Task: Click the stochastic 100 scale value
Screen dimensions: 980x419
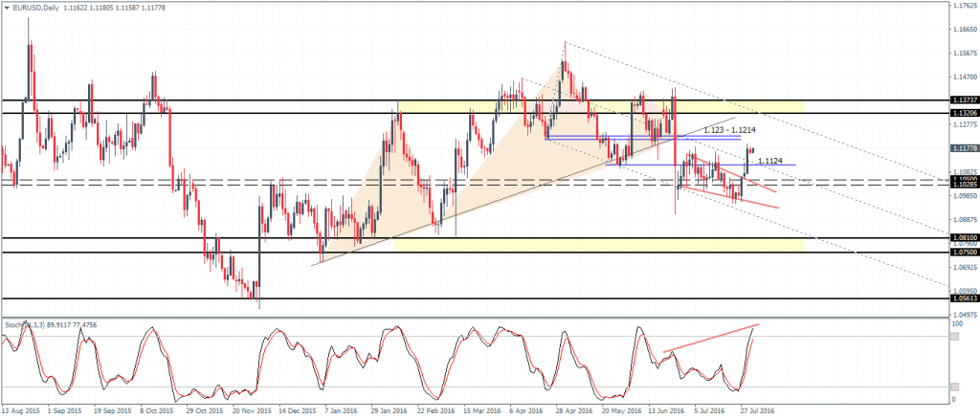Action: (956, 324)
